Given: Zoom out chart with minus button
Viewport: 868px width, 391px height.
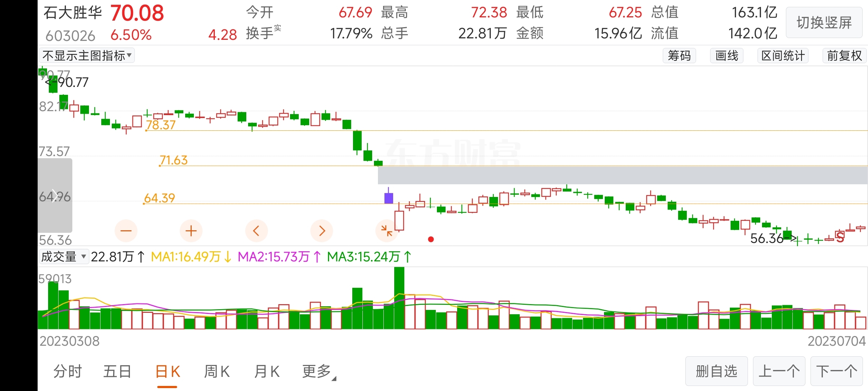Looking at the screenshot, I should [x=126, y=231].
